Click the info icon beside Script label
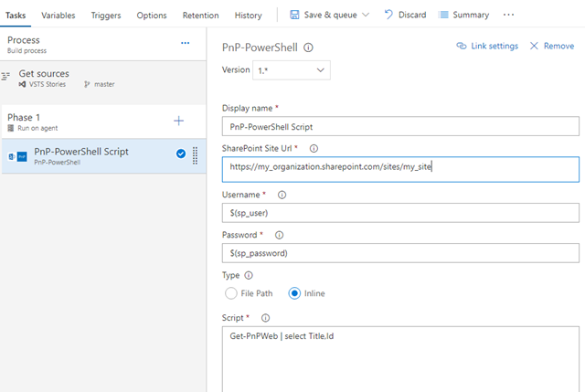Image resolution: width=585 pixels, height=392 pixels. [x=266, y=318]
